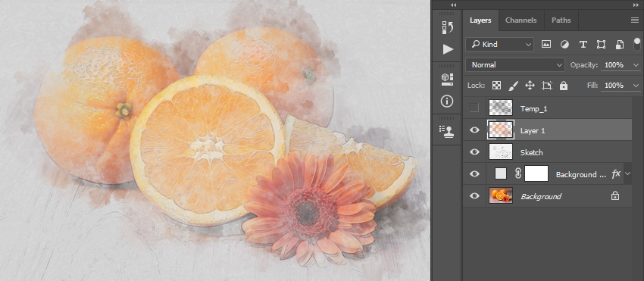Open the Actions panel play icon
Viewport: 644px width, 281px height.
(x=448, y=49)
